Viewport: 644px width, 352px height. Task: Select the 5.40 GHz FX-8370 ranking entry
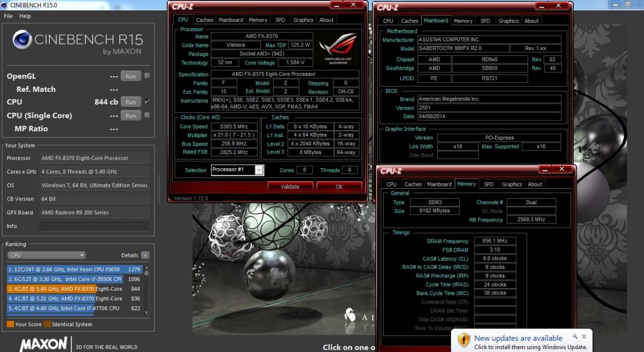tap(74, 289)
